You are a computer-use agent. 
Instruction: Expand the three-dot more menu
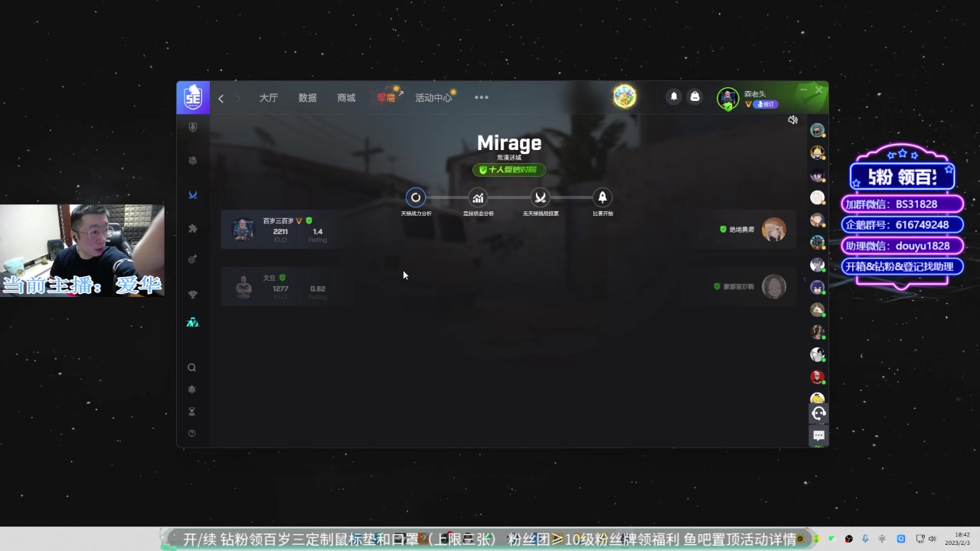pyautogui.click(x=481, y=97)
